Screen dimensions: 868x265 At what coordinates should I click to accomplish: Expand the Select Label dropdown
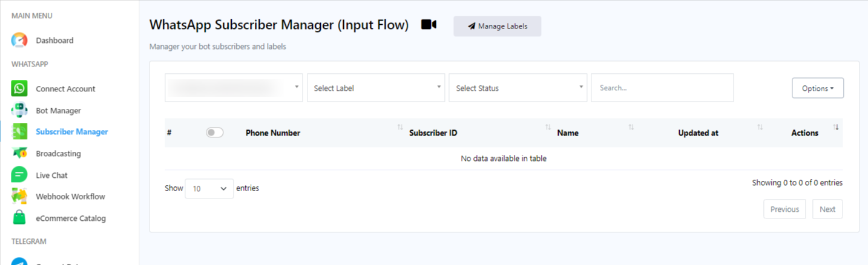pyautogui.click(x=376, y=88)
